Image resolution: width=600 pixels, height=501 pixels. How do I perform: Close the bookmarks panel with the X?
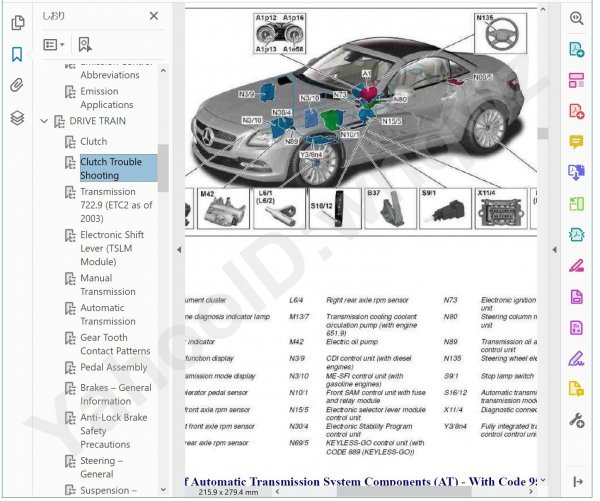click(x=154, y=16)
